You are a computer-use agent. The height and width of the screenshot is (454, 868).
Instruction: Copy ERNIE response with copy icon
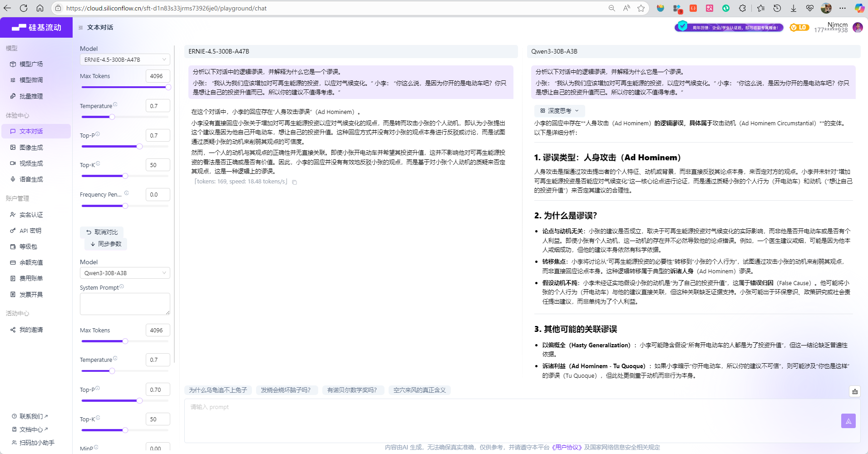[295, 182]
